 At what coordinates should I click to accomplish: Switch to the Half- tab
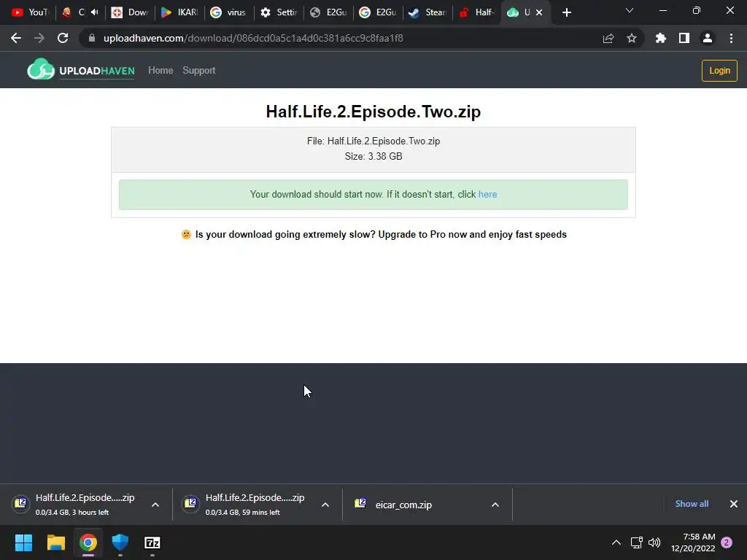point(477,12)
